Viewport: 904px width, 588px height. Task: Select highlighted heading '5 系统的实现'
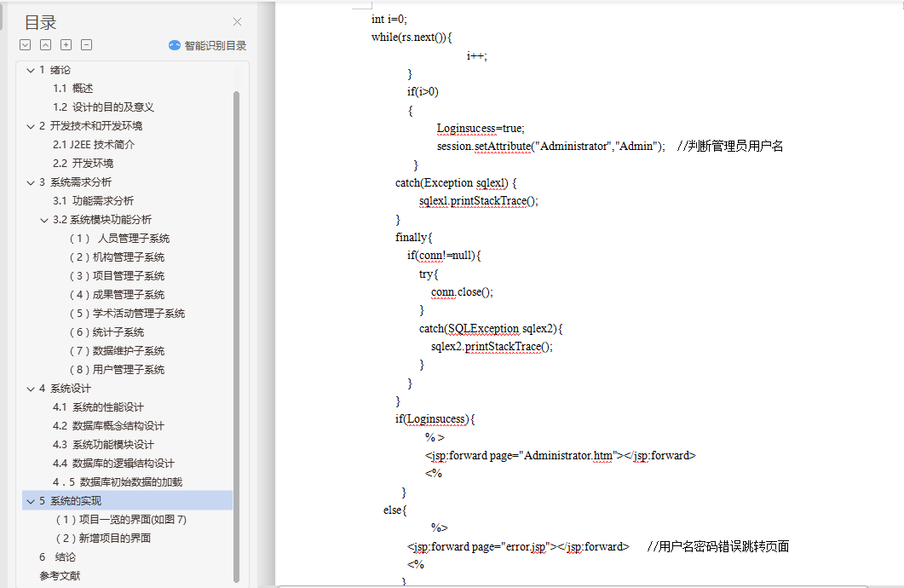127,500
